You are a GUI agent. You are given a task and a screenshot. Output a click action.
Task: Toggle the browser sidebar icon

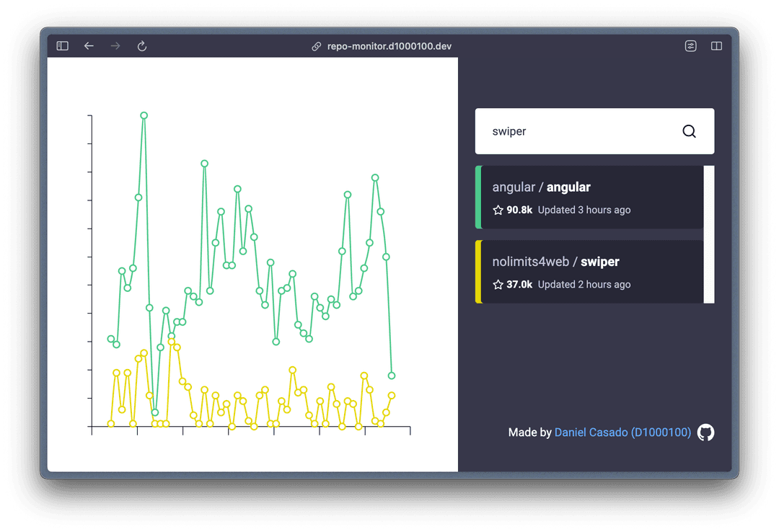62,46
